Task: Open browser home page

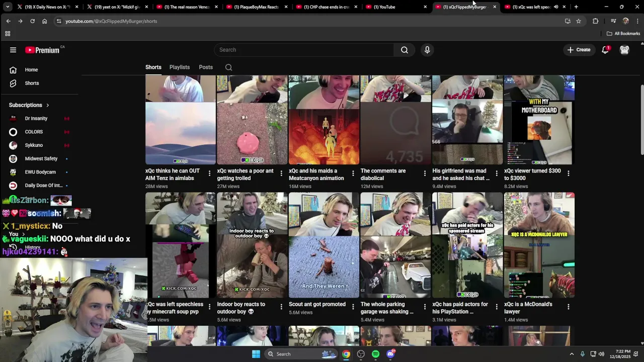Action: tap(44, 21)
